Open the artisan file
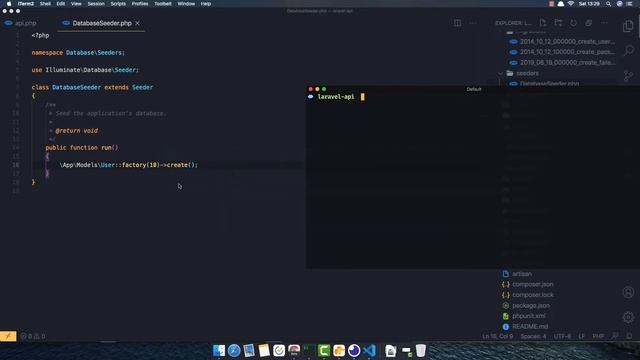 click(522, 274)
